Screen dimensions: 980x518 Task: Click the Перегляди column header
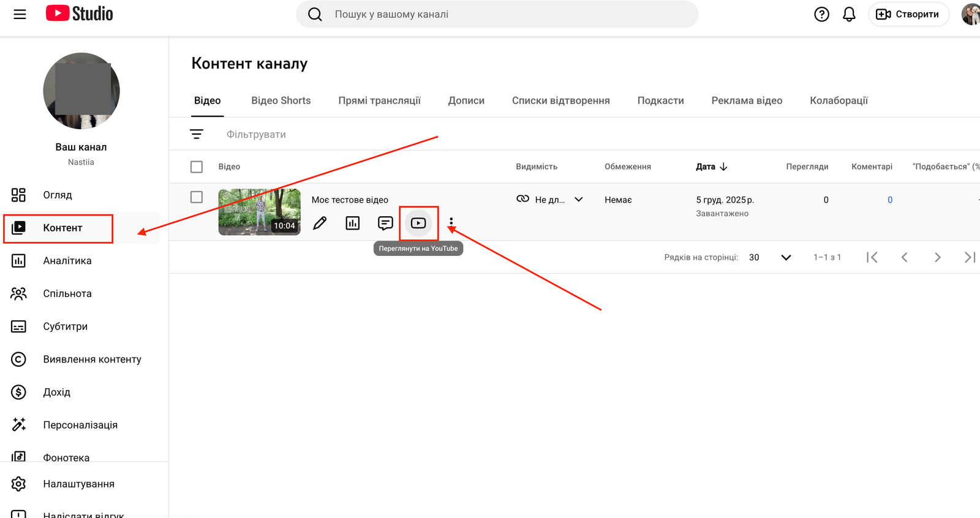pyautogui.click(x=807, y=167)
